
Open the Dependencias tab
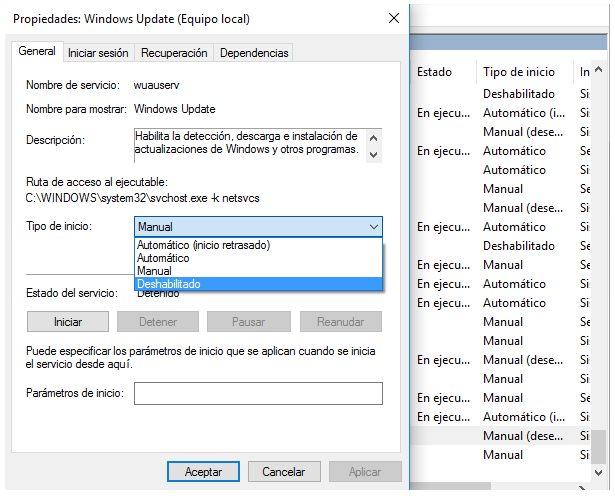253,53
